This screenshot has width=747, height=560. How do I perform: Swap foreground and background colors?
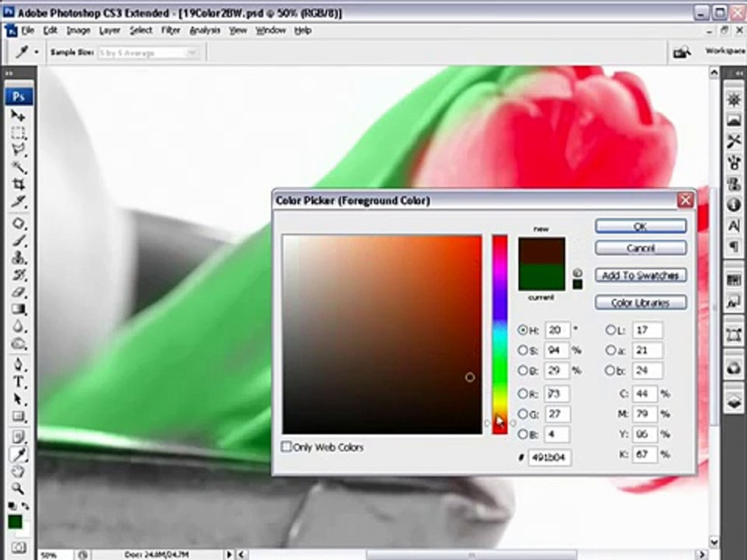click(x=25, y=506)
